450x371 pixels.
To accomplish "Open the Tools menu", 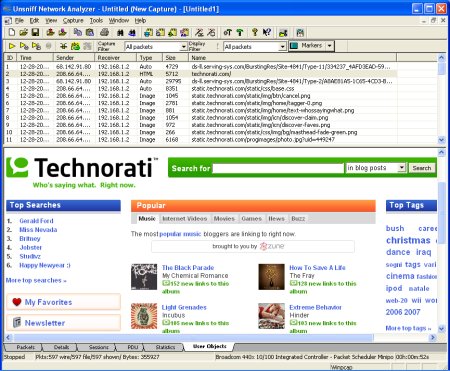I will pyautogui.click(x=96, y=21).
